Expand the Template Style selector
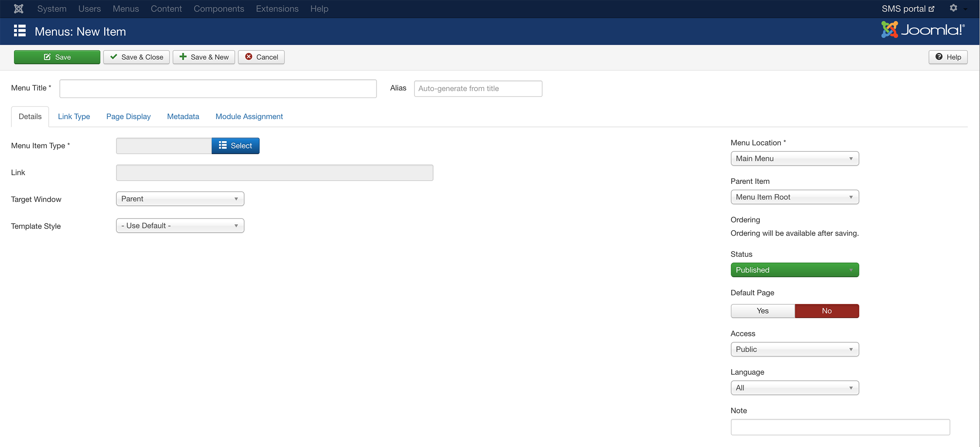 point(180,225)
